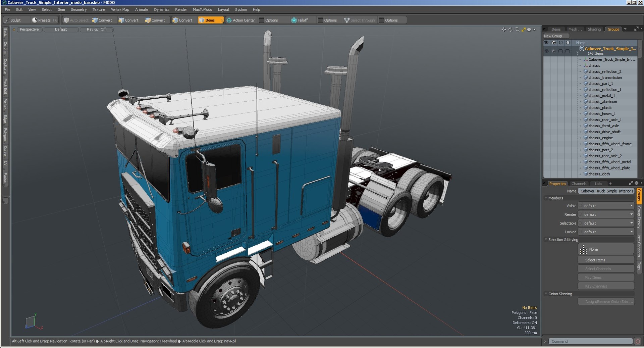Image resolution: width=644 pixels, height=348 pixels.
Task: Click the viewport arrow menu icon
Action: tap(534, 30)
